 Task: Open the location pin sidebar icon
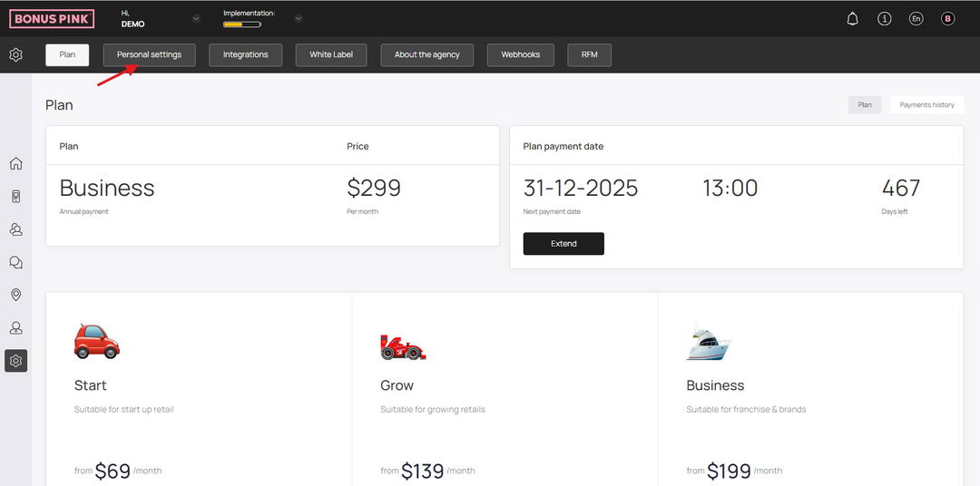click(16, 295)
